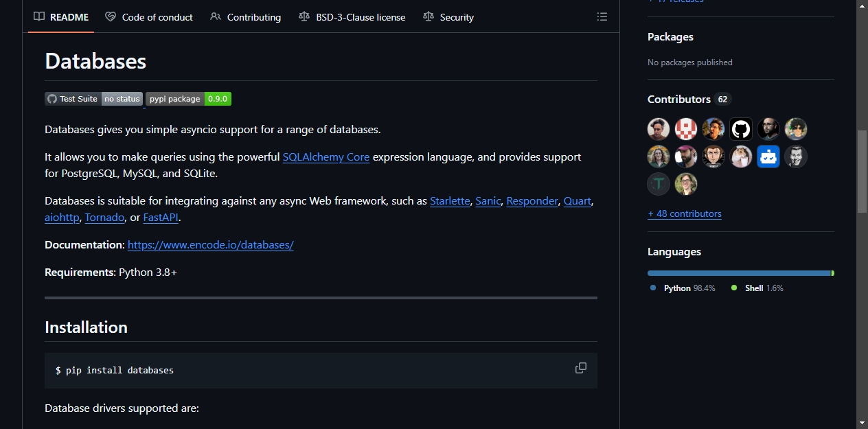Image resolution: width=868 pixels, height=429 pixels.
Task: Click the scrollbar down arrow
Action: (x=863, y=423)
